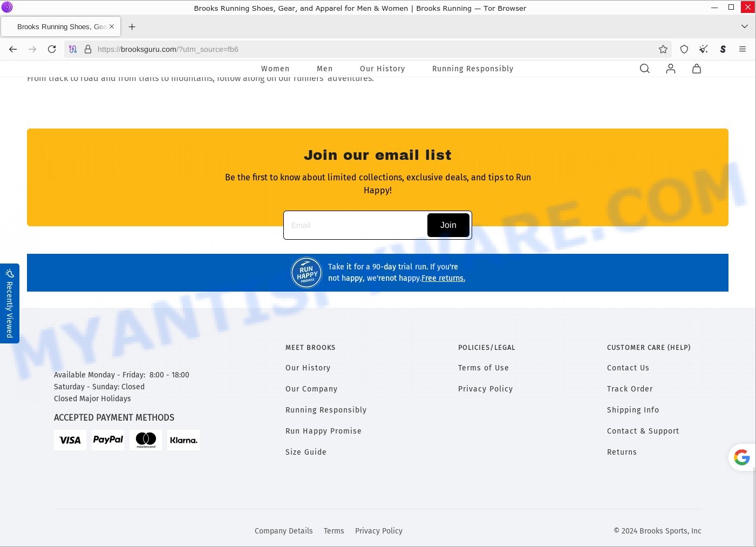Open Our History in top navigation

383,69
